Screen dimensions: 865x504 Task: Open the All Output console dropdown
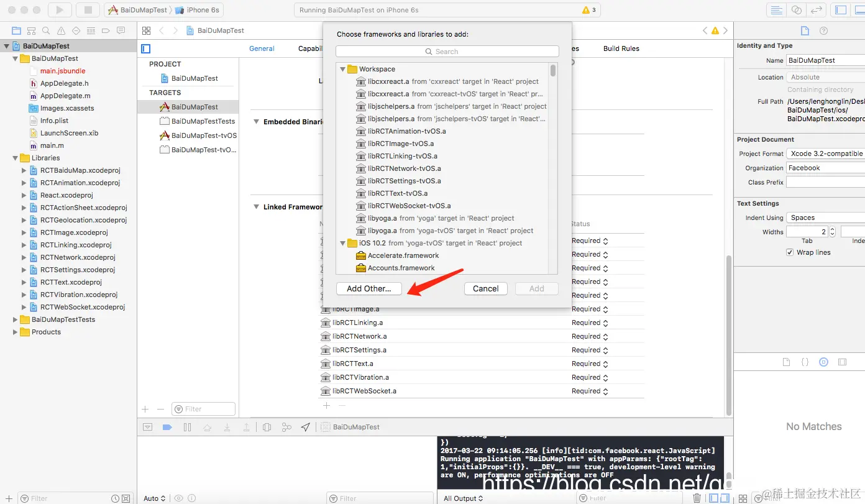point(463,498)
